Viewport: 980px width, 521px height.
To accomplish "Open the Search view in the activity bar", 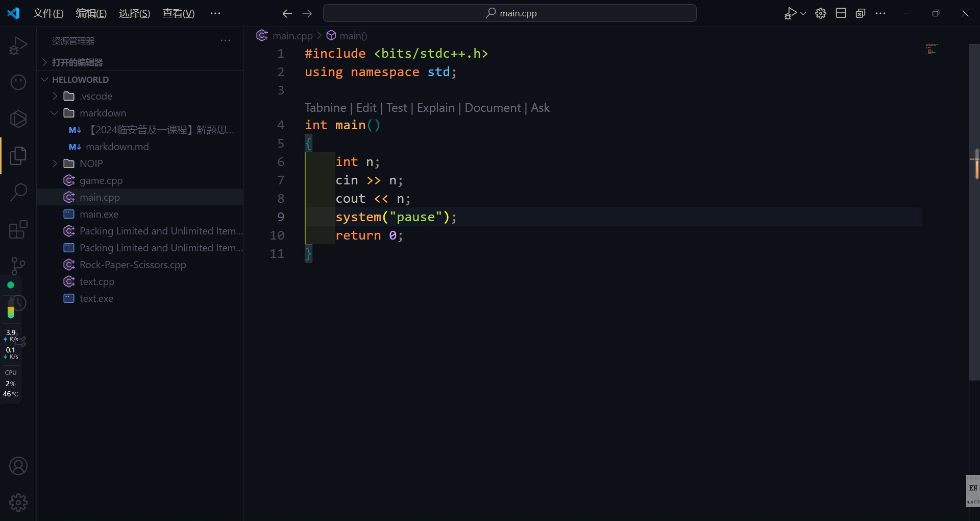I will click(18, 193).
